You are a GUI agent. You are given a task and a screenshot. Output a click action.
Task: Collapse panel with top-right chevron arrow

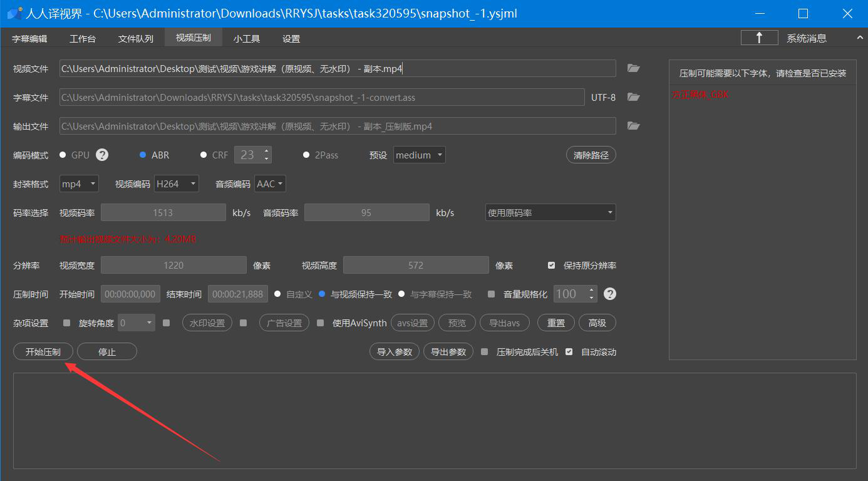859,38
